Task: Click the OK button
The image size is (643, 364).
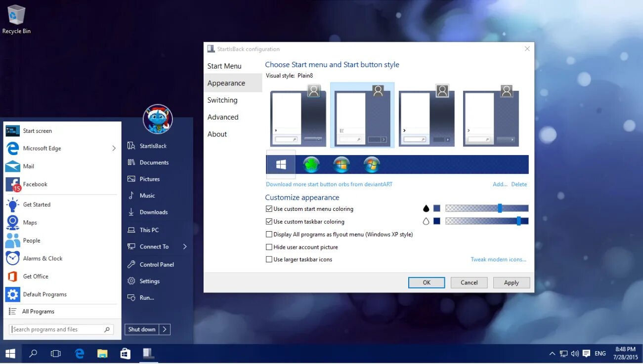Action: [x=427, y=283]
